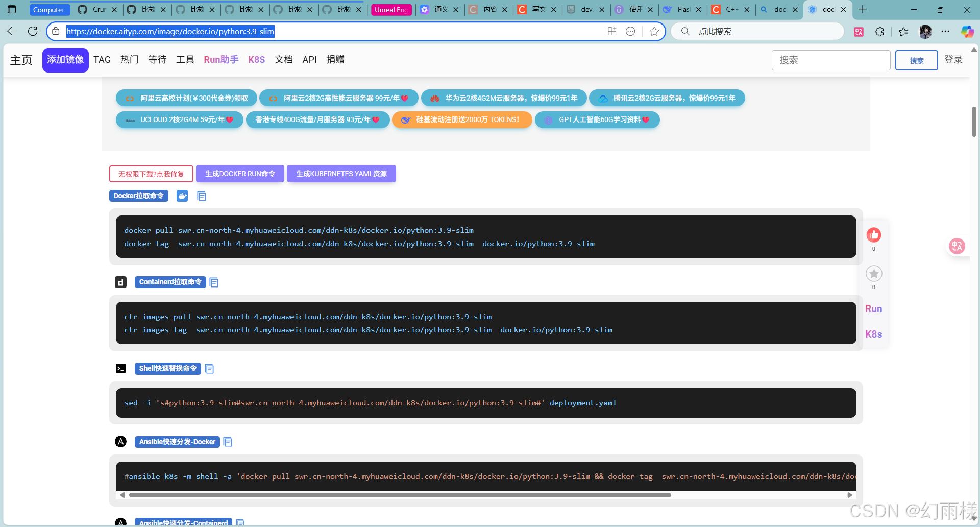Click 生成DOCKER RUN命令 button
Image resolution: width=980 pixels, height=527 pixels.
(240, 174)
